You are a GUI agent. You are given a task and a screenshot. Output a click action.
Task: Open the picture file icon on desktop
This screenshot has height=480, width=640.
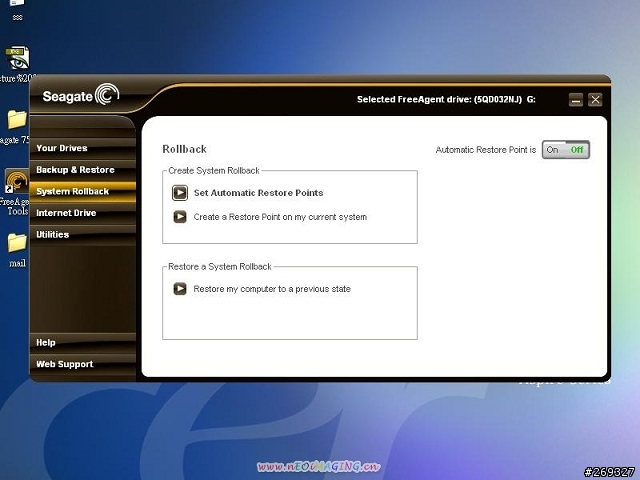click(16, 64)
